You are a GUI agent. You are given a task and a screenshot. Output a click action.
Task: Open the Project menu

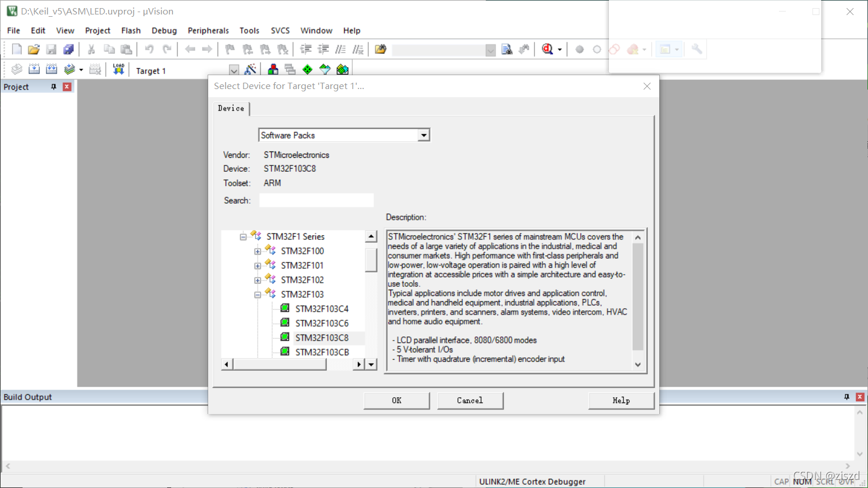tap(98, 31)
